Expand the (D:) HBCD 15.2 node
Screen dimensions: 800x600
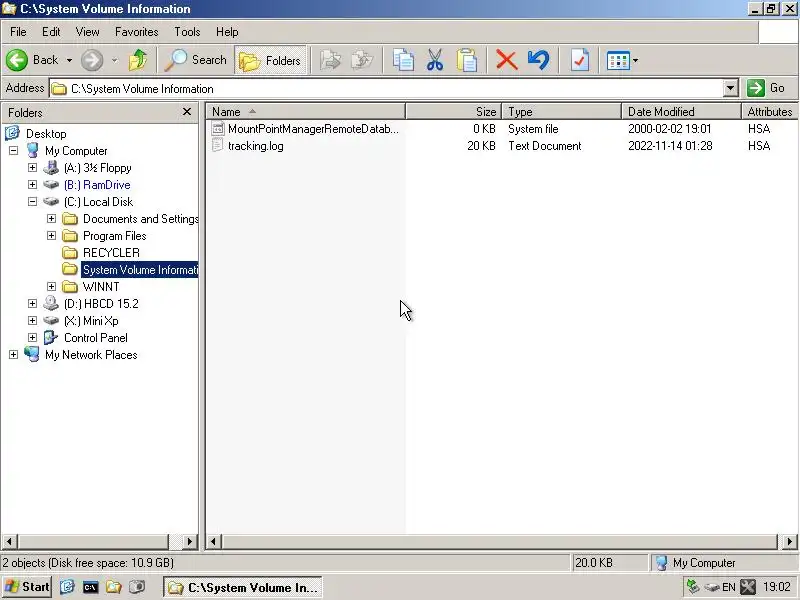[32, 304]
